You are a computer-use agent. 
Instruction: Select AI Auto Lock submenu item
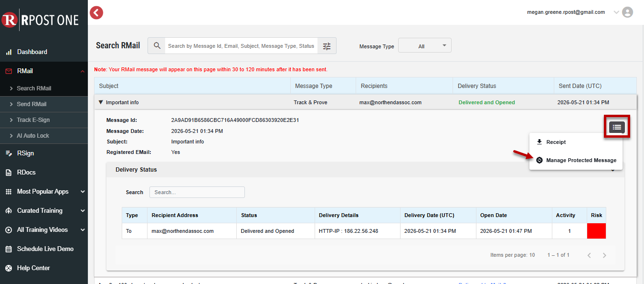point(33,136)
